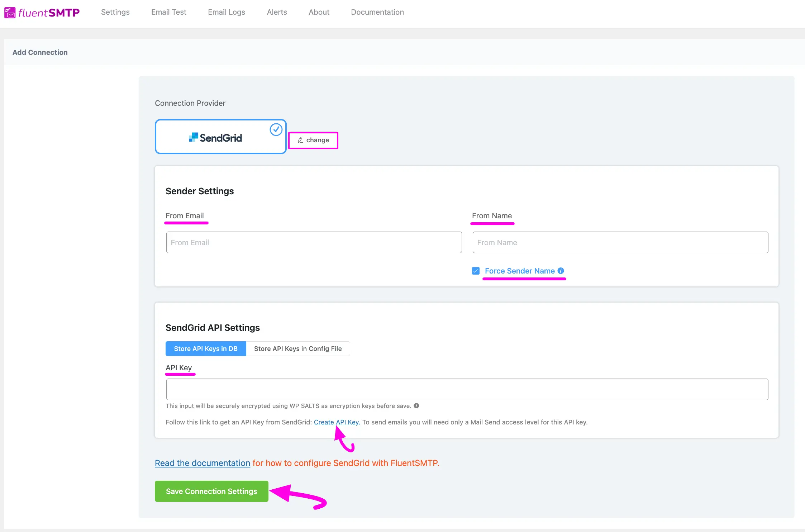Screen dimensions: 805x532
Task: Focus the API Key input field
Action: [467, 389]
